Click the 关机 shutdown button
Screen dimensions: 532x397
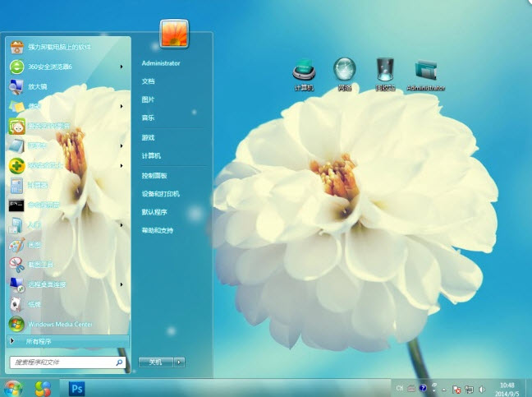click(x=155, y=362)
